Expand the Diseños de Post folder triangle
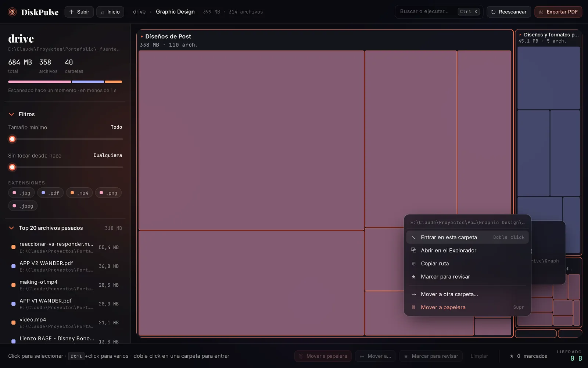The height and width of the screenshot is (368, 588). pos(142,36)
